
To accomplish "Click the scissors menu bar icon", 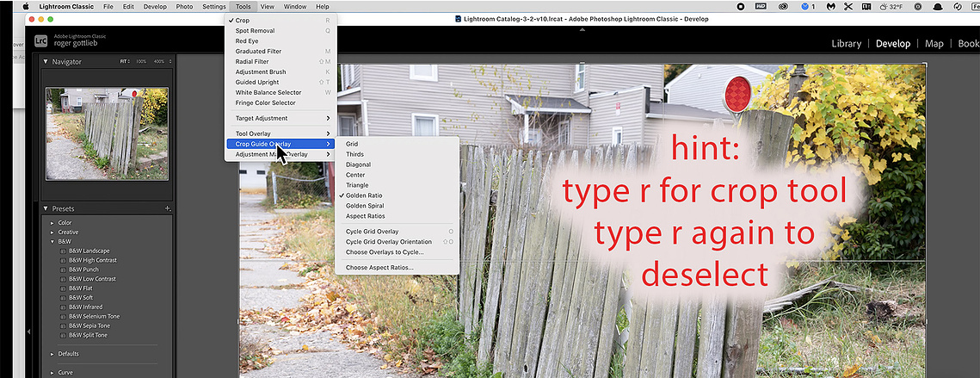I will tap(848, 6).
